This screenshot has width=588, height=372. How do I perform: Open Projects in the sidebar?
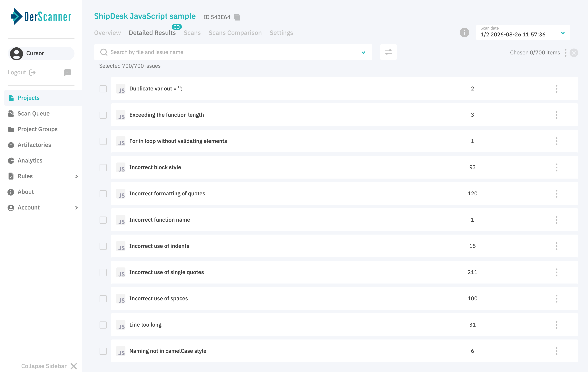[x=43, y=98]
